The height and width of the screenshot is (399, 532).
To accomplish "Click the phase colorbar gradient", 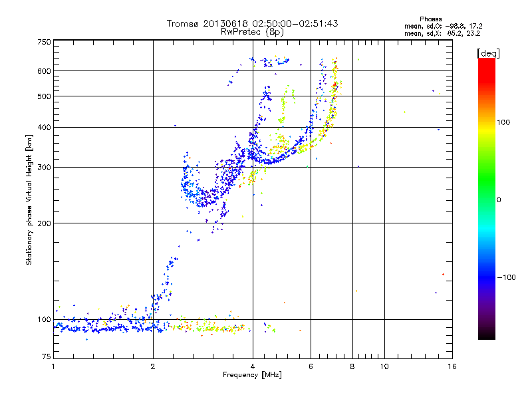I will point(487,198).
